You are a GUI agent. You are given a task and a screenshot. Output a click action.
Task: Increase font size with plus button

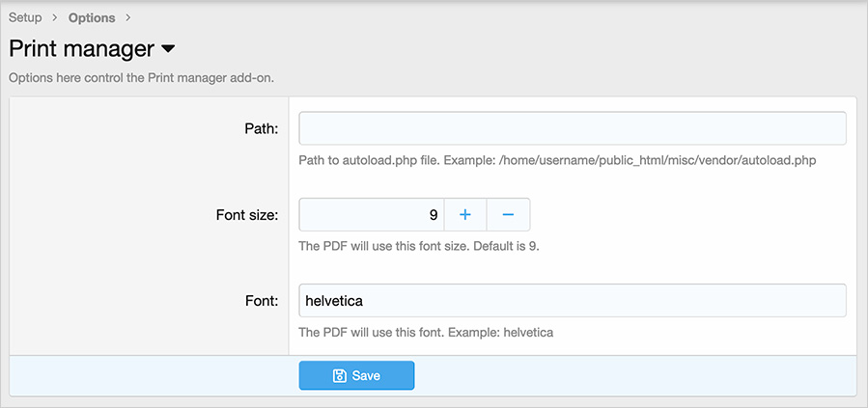coord(464,214)
